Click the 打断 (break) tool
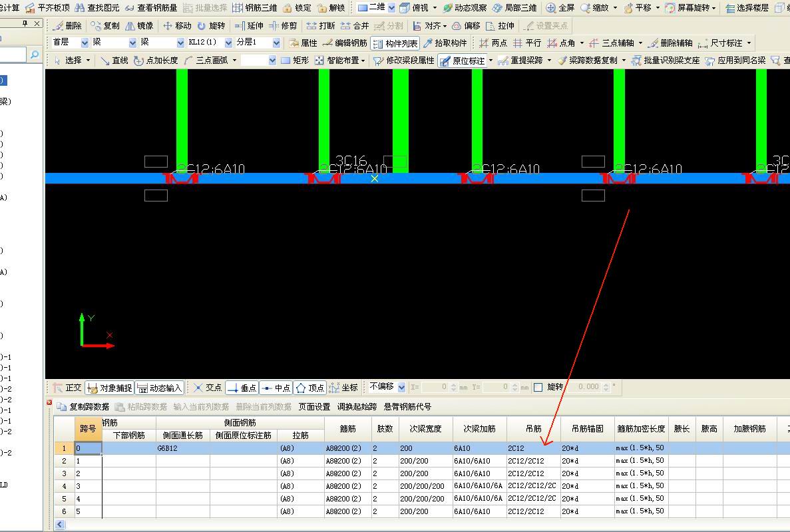790x532 pixels. pos(320,26)
